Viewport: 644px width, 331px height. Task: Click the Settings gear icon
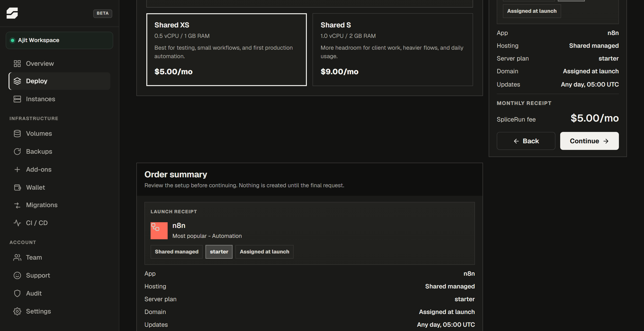(x=17, y=311)
